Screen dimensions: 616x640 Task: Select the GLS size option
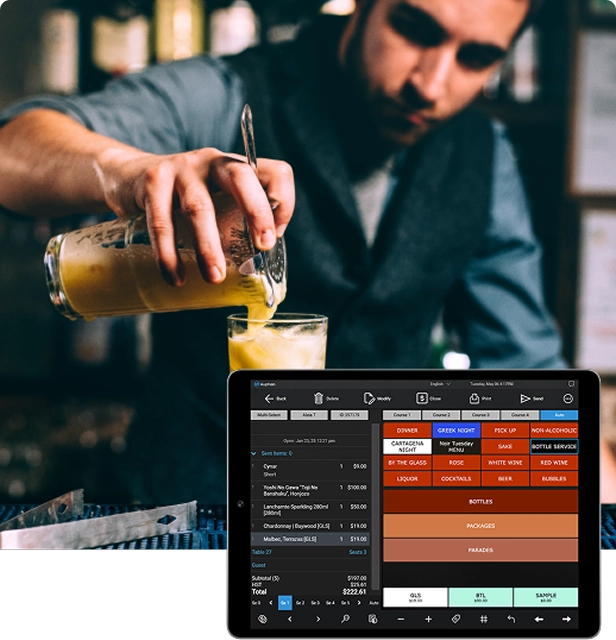tap(415, 597)
